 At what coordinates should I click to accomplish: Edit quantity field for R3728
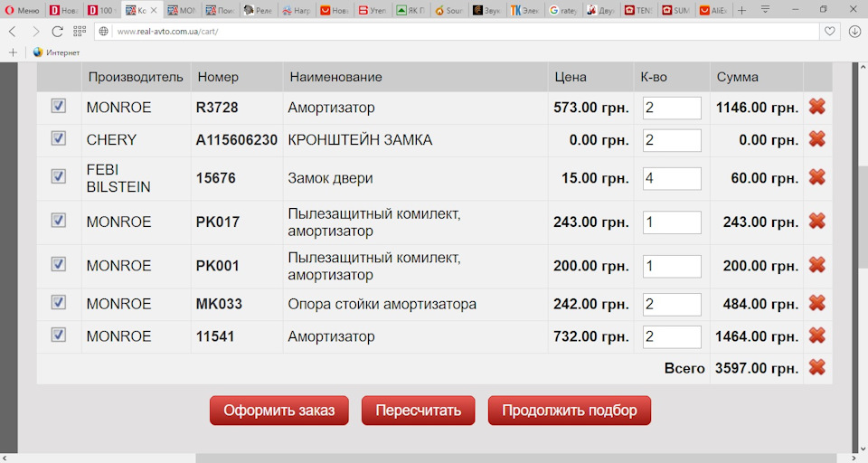click(672, 108)
